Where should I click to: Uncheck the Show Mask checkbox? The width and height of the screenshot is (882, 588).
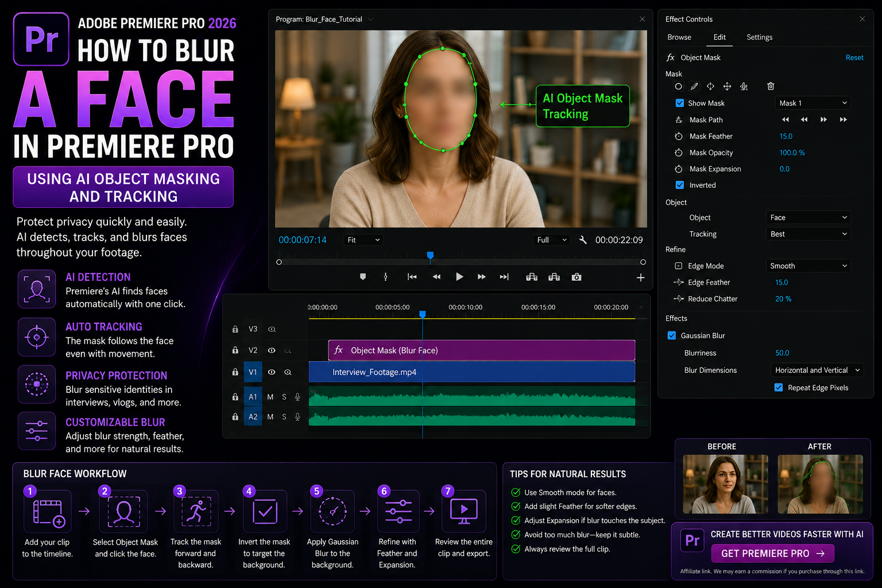click(680, 103)
